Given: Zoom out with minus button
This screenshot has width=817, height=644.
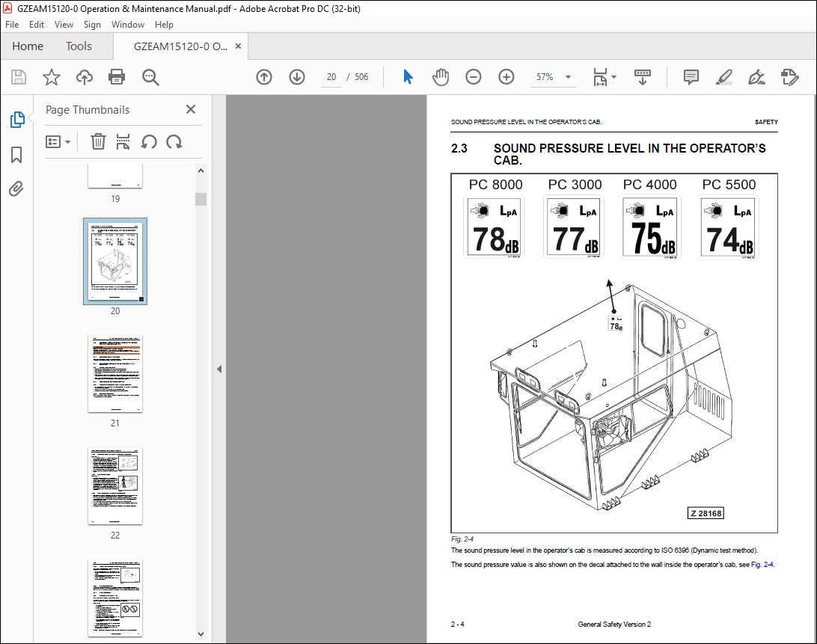Looking at the screenshot, I should pos(473,77).
